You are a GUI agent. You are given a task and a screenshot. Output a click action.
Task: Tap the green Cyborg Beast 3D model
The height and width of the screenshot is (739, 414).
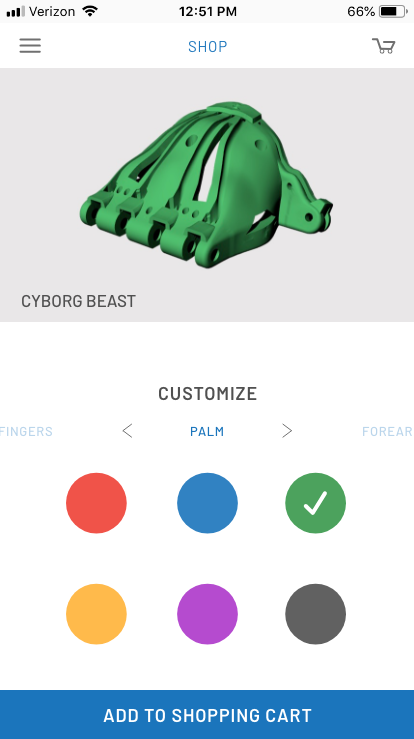click(x=206, y=185)
